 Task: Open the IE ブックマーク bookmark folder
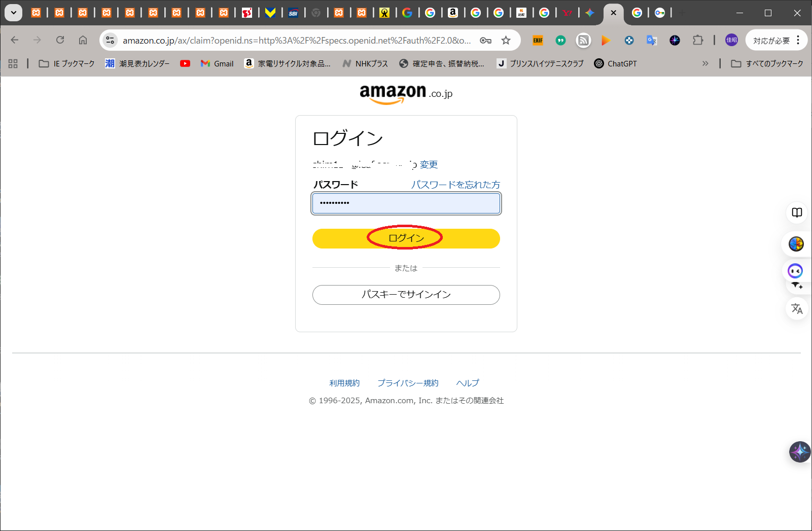tap(67, 63)
